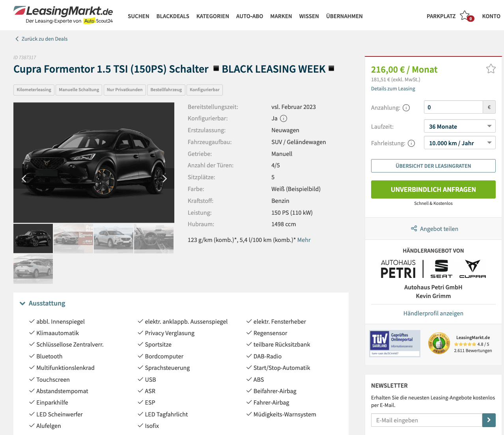Open Details zum Leasing link
Image resolution: width=504 pixels, height=435 pixels.
pyautogui.click(x=393, y=88)
